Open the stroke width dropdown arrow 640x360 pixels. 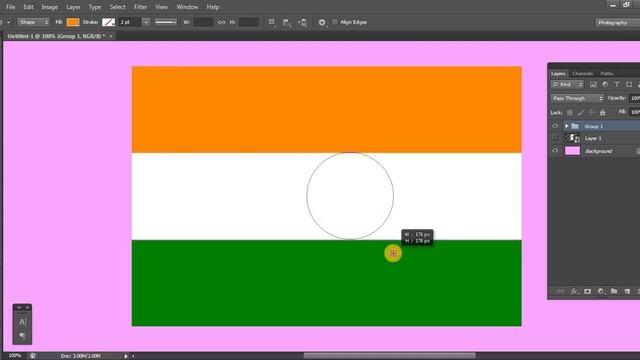[x=146, y=22]
